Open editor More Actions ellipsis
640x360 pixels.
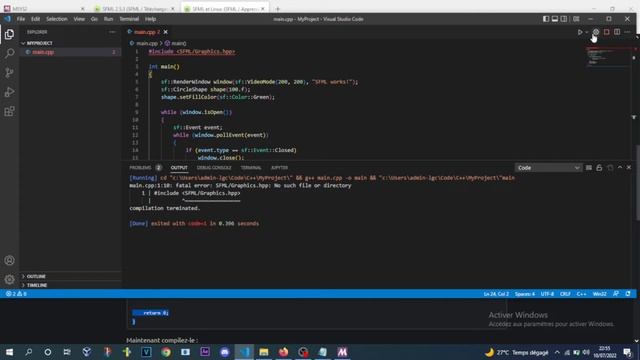point(627,32)
